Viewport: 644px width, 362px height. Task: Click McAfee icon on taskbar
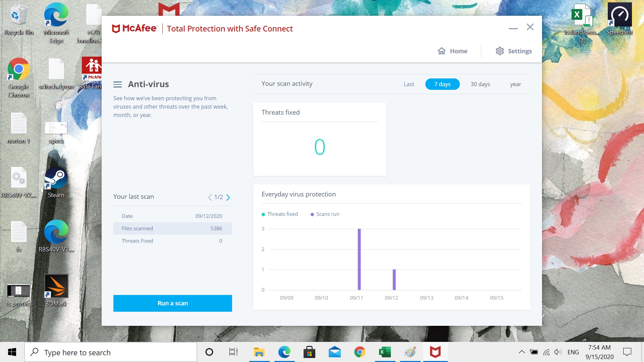coord(435,352)
